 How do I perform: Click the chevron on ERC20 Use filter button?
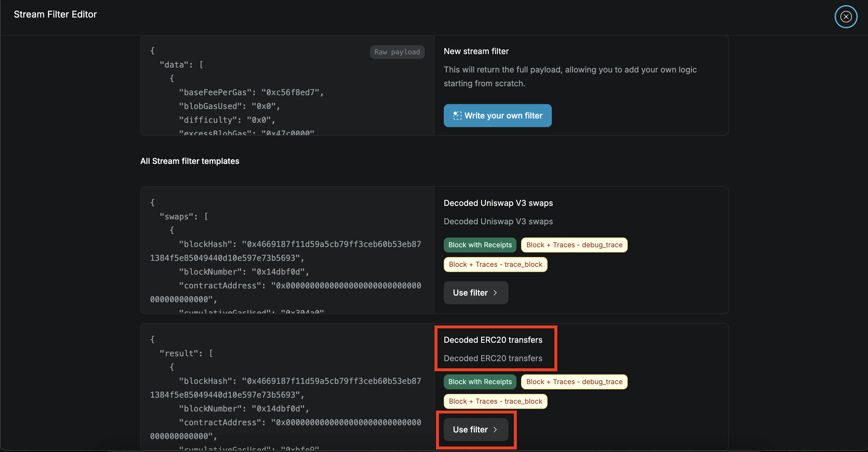(495, 429)
